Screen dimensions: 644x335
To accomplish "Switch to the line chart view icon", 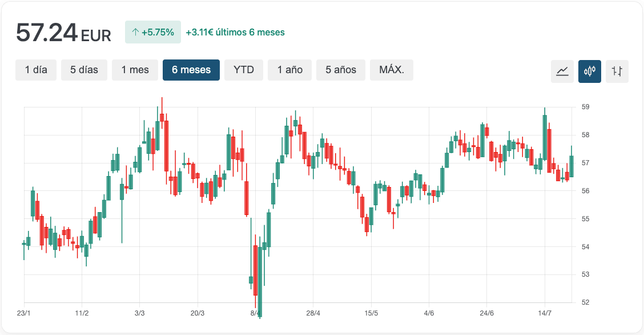I will click(x=562, y=71).
